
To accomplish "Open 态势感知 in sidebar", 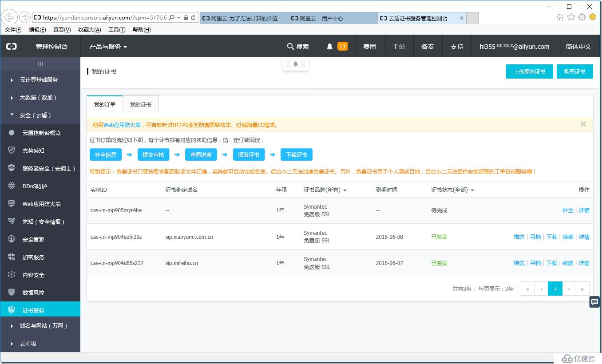I will click(x=40, y=150).
